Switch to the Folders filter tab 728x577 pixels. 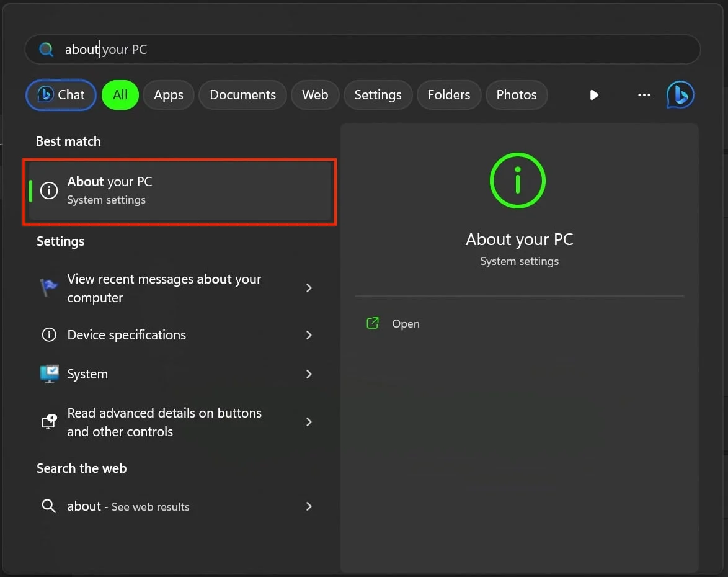(x=449, y=95)
